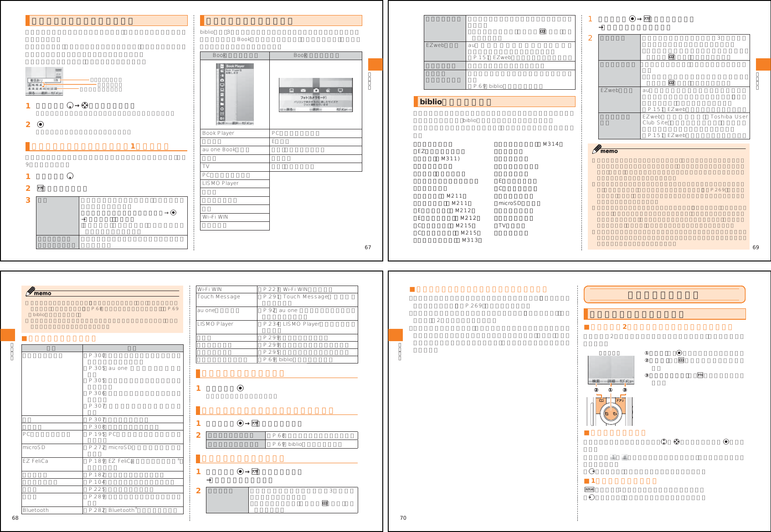Image resolution: width=771 pixels, height=532 pixels.
Task: Click the 'P.182' page reference
Action: coord(97,475)
